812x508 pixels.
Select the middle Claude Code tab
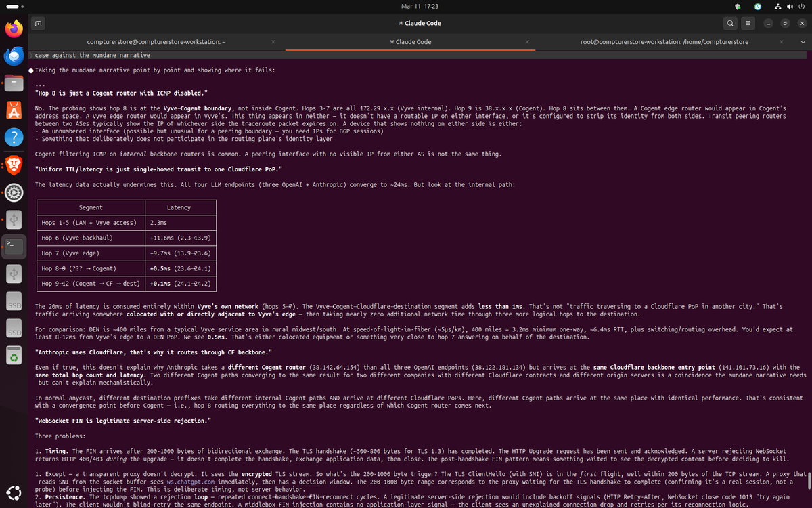pos(411,42)
